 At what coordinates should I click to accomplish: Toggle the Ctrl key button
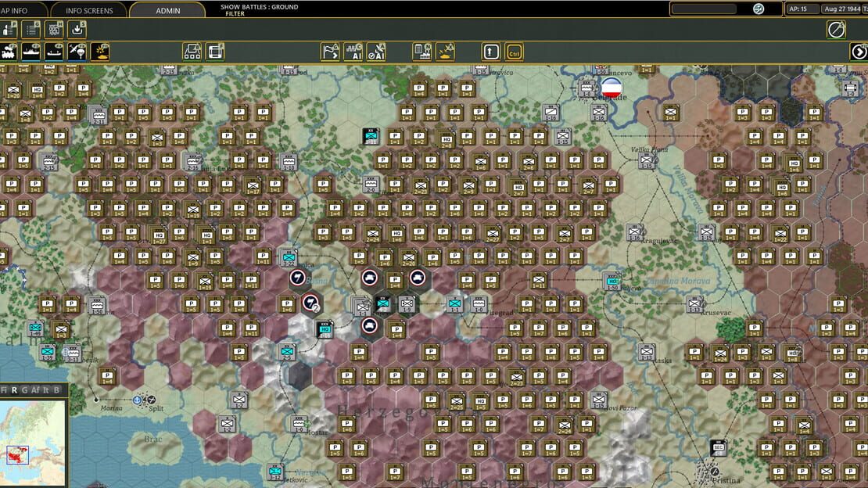coord(514,52)
